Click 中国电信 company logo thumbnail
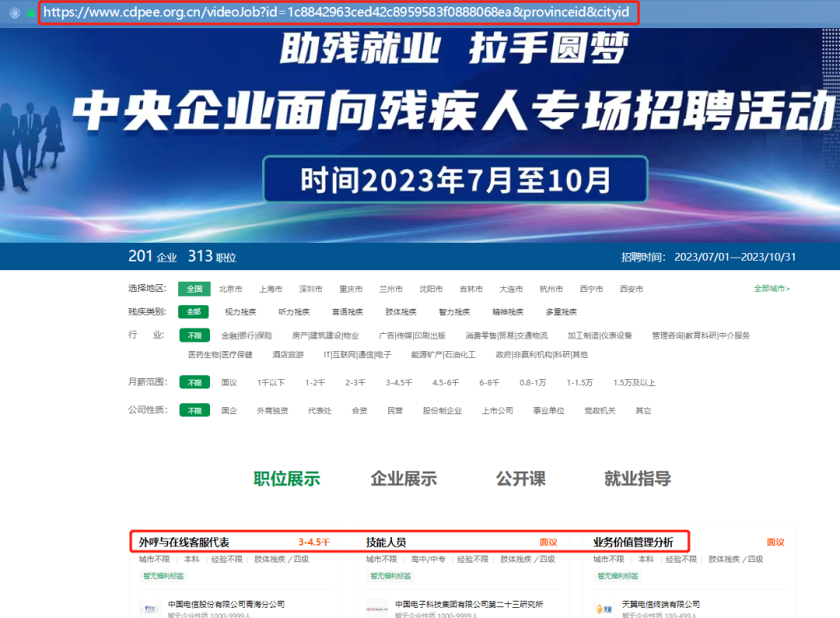The image size is (840, 618). (148, 608)
